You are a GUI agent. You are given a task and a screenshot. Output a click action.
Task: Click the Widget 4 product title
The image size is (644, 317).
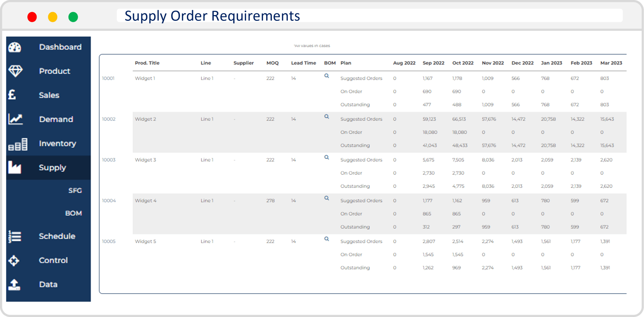pos(146,201)
